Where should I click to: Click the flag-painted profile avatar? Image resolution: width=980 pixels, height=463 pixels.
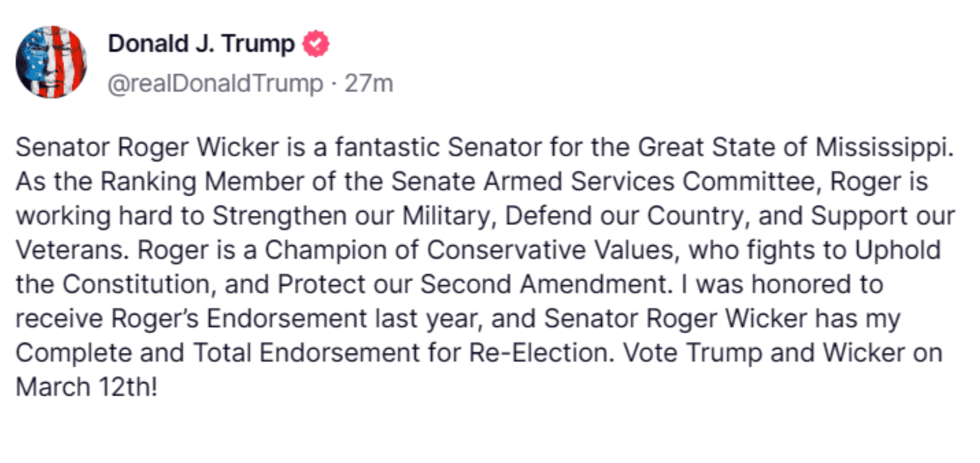[51, 62]
